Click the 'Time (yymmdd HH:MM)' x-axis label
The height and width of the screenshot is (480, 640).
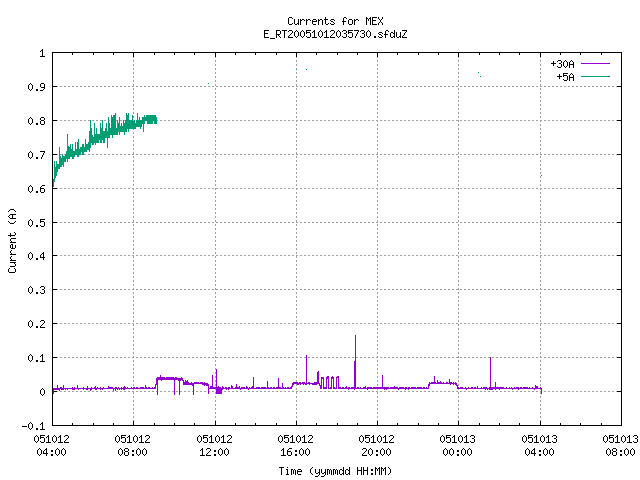tap(335, 471)
